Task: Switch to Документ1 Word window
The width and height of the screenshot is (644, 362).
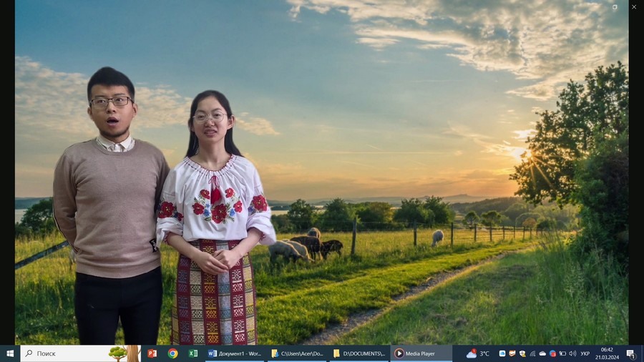Action: click(x=235, y=353)
